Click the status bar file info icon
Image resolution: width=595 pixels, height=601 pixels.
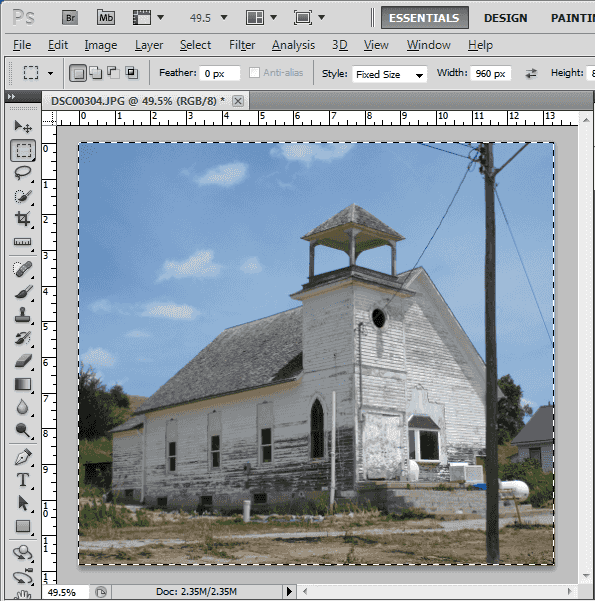click(x=101, y=593)
